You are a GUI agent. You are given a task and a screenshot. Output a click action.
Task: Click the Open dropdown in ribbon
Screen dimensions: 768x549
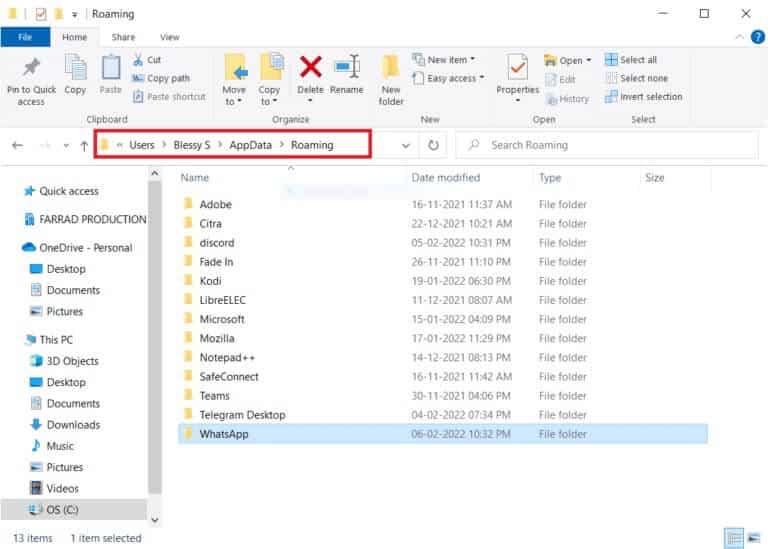click(568, 61)
